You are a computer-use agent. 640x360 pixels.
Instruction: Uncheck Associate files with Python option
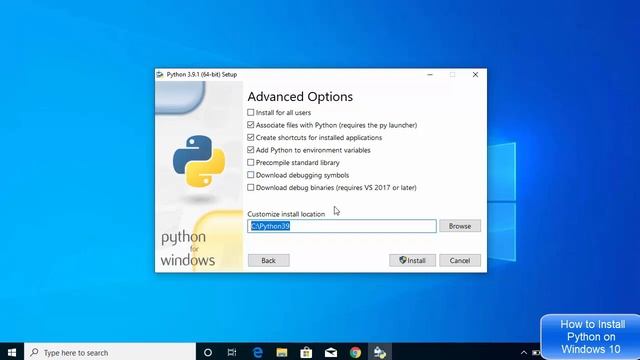251,125
